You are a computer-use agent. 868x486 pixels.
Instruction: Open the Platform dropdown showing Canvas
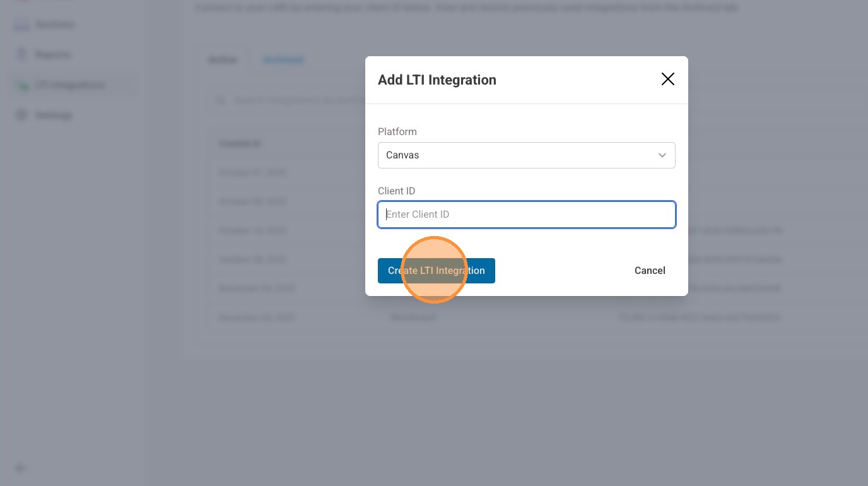[x=526, y=155]
